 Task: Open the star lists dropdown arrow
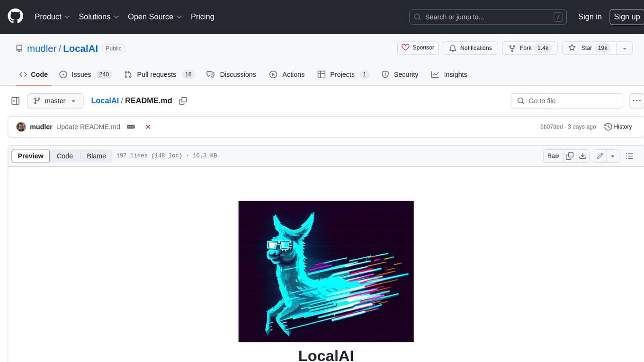tap(625, 48)
